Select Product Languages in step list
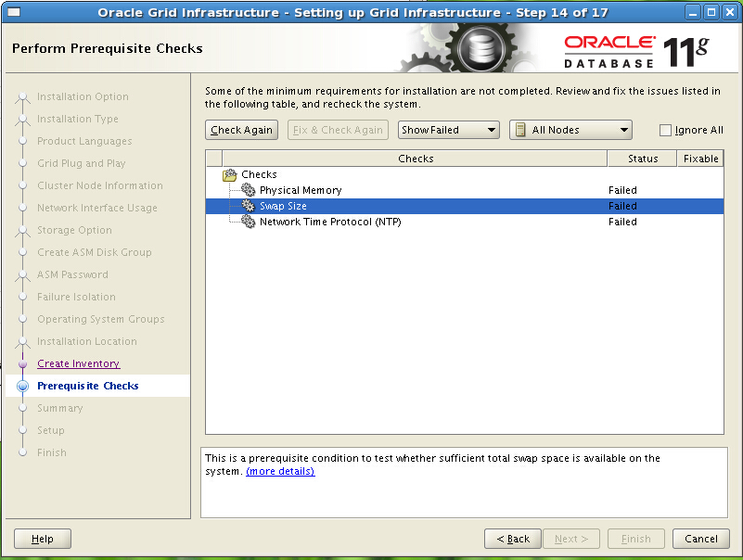This screenshot has height=560, width=743. point(84,141)
